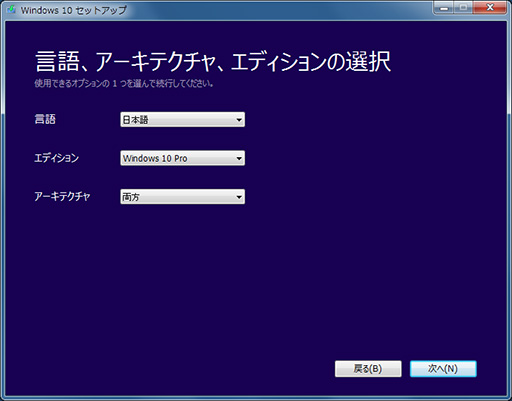The width and height of the screenshot is (512, 401).
Task: Open the エディション dropdown showing Windows 10 Pro
Action: tap(182, 158)
